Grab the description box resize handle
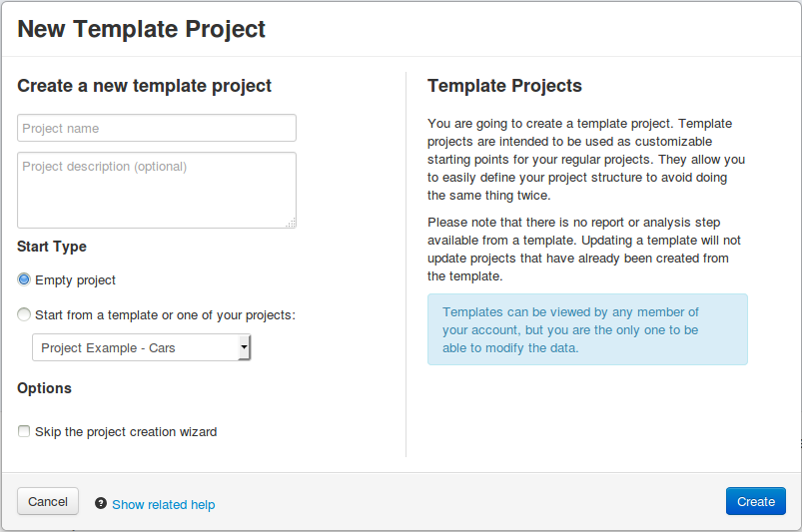Screen dimensions: 802x532 tap(291, 224)
